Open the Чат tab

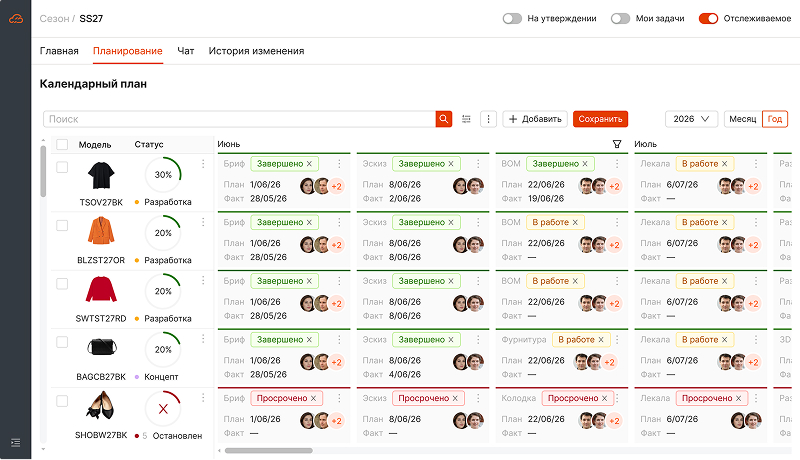pyautogui.click(x=186, y=51)
